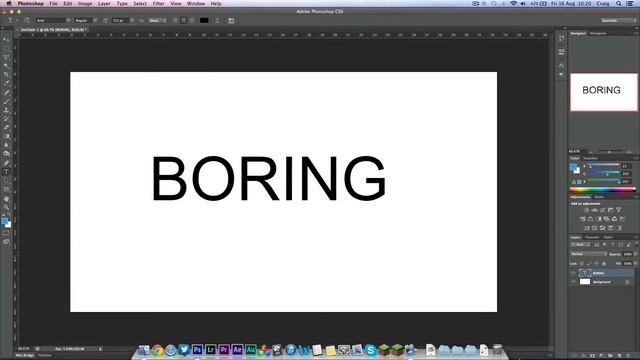This screenshot has height=360, width=640.
Task: Select the Spot Healing Brush tool
Action: click(6, 93)
